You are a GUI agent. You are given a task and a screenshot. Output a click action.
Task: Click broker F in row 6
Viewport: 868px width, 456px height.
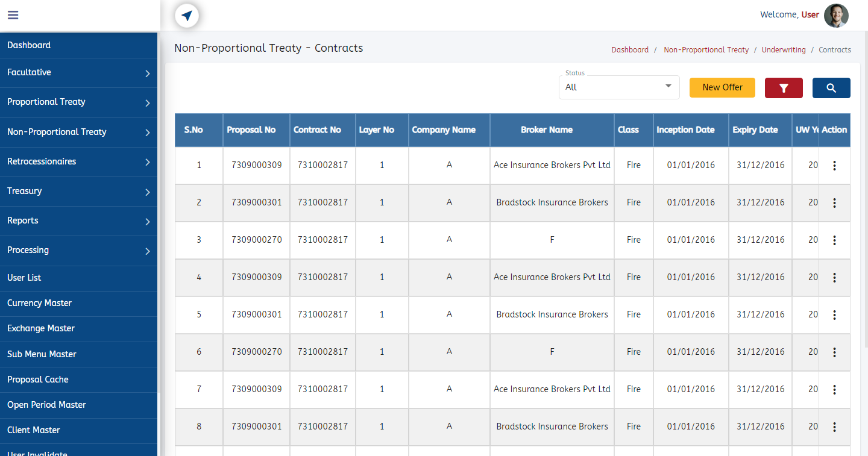(x=552, y=352)
